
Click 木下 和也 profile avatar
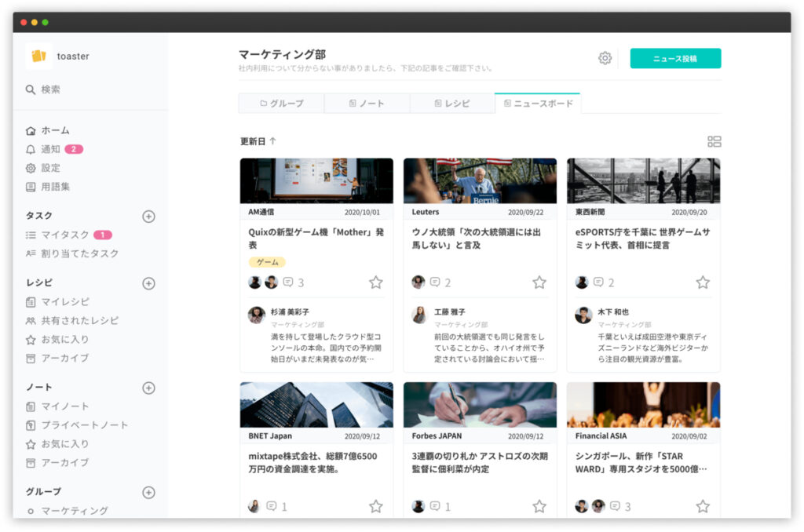tap(583, 315)
